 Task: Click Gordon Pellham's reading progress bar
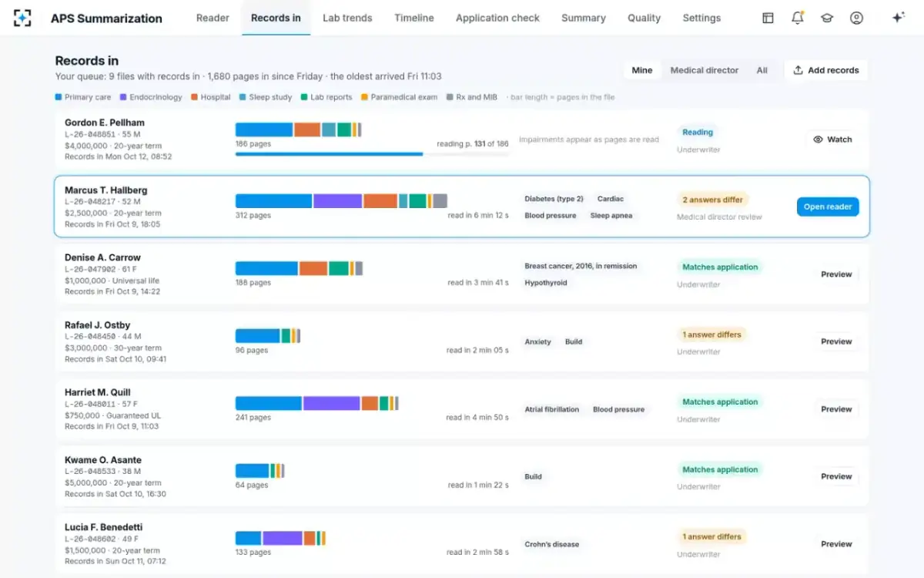pos(373,154)
